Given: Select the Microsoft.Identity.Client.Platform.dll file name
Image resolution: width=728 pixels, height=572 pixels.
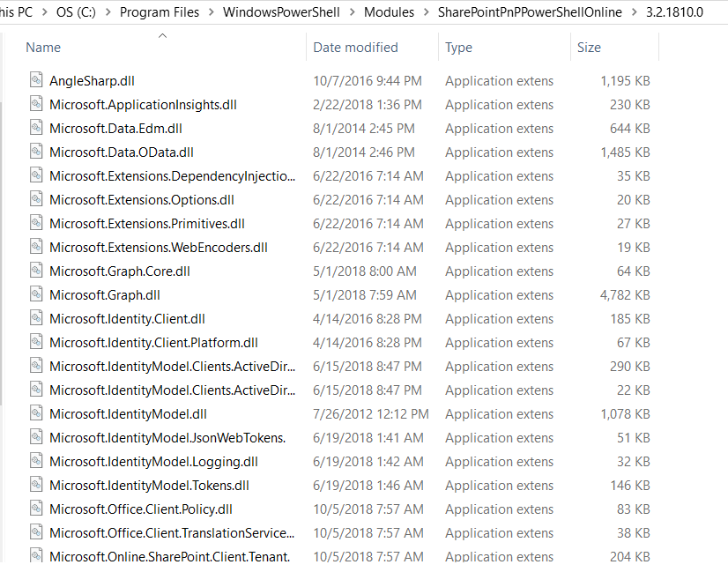Looking at the screenshot, I should pos(153,343).
